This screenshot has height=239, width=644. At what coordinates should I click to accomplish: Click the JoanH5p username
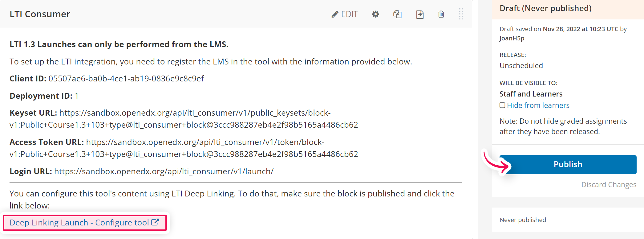(x=512, y=38)
